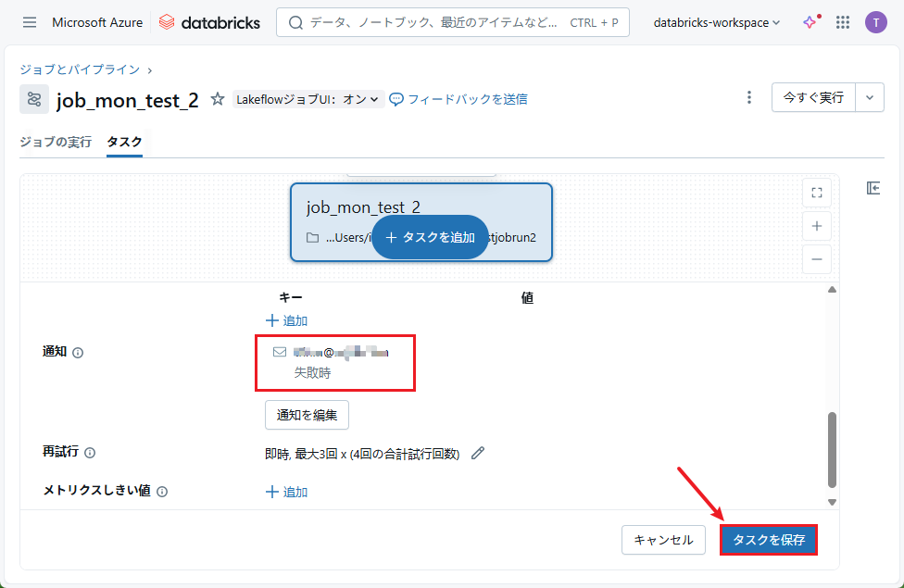The width and height of the screenshot is (904, 588).
Task: Click 通知を編集 button
Action: coord(307,415)
